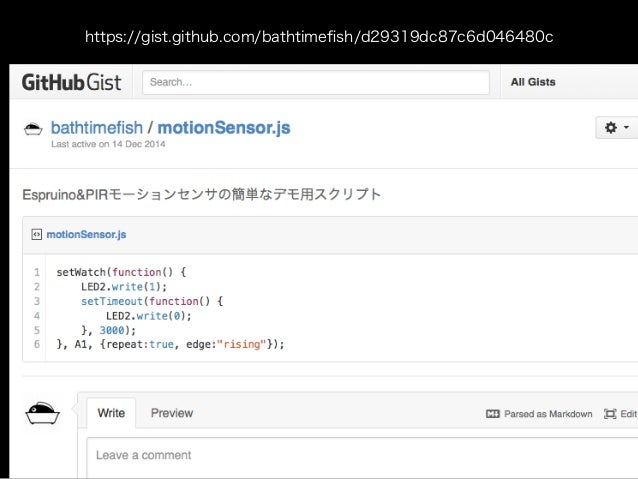This screenshot has height=479, width=638.
Task: Open the gear dropdown arrow
Action: (x=626, y=128)
